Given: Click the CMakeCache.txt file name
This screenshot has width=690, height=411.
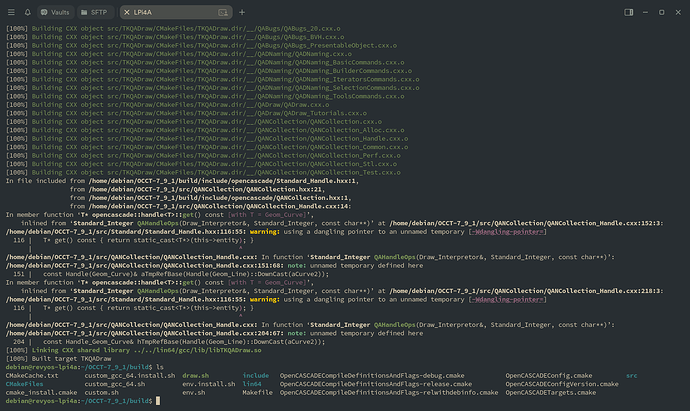Looking at the screenshot, I should pyautogui.click(x=32, y=375).
